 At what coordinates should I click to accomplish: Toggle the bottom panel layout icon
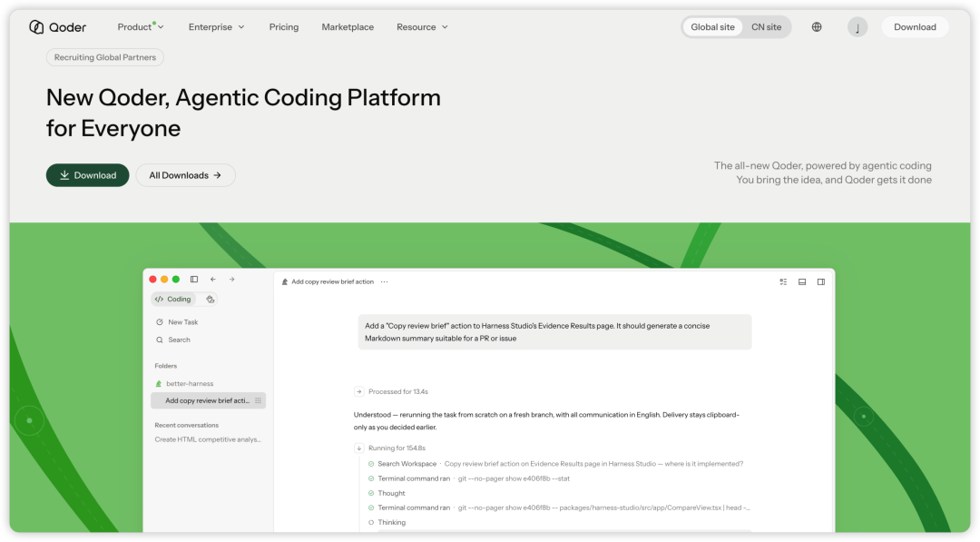point(802,282)
